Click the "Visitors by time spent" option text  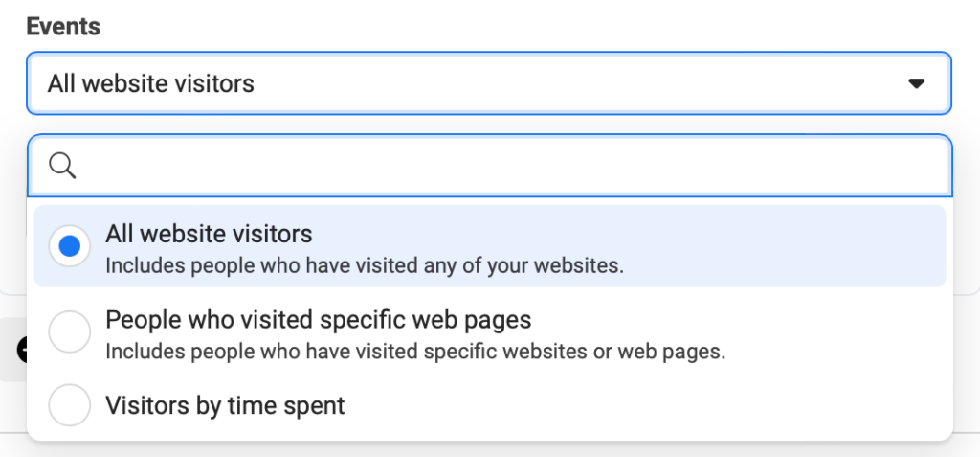[x=225, y=405]
